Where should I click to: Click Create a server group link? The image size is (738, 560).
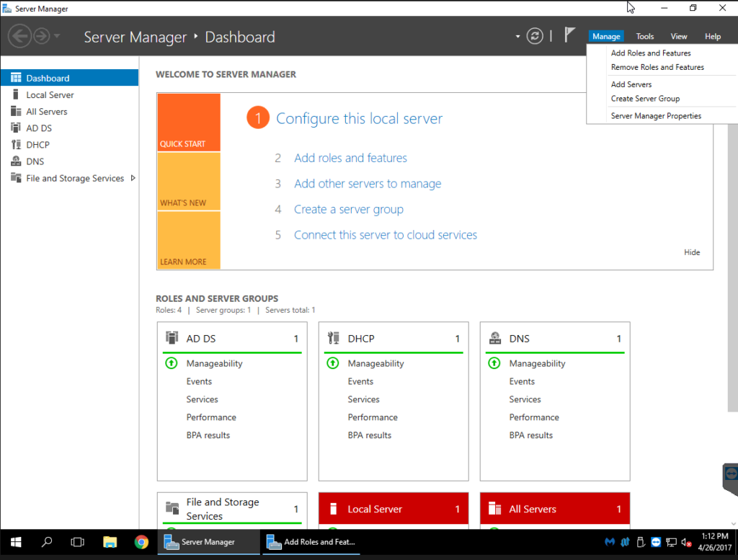[348, 210]
